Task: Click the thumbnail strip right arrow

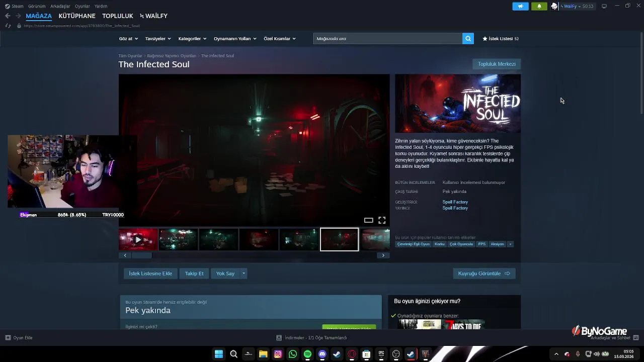Action: pyautogui.click(x=383, y=255)
